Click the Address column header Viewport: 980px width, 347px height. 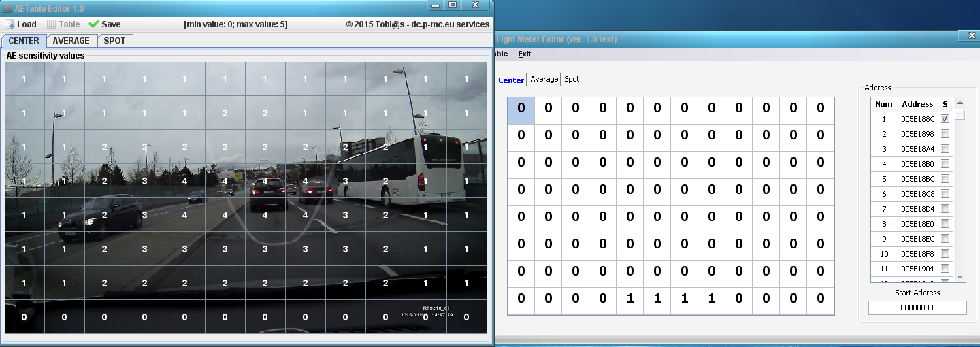pyautogui.click(x=917, y=104)
